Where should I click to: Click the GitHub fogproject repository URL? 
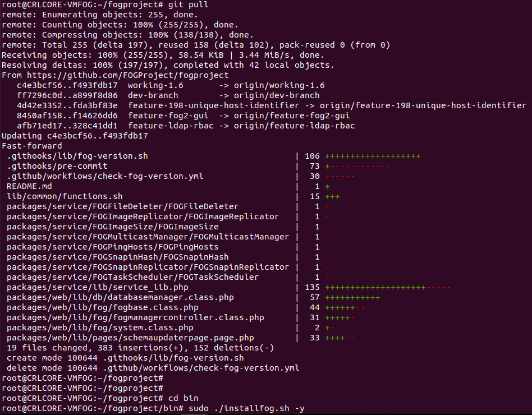click(x=128, y=75)
